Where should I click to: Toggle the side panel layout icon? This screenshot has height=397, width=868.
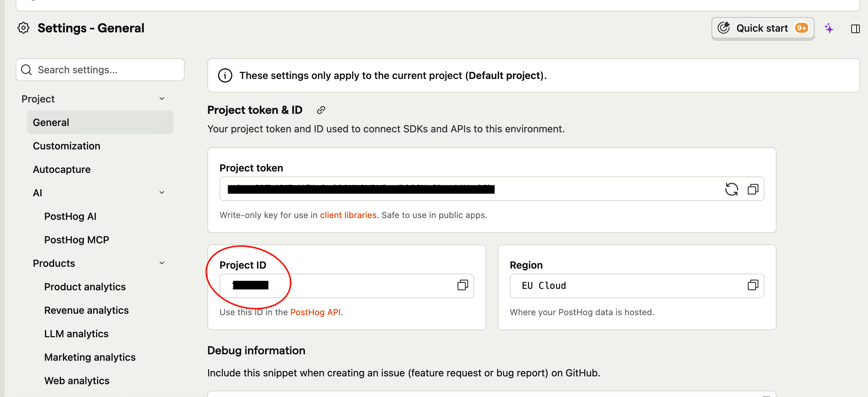pyautogui.click(x=855, y=29)
